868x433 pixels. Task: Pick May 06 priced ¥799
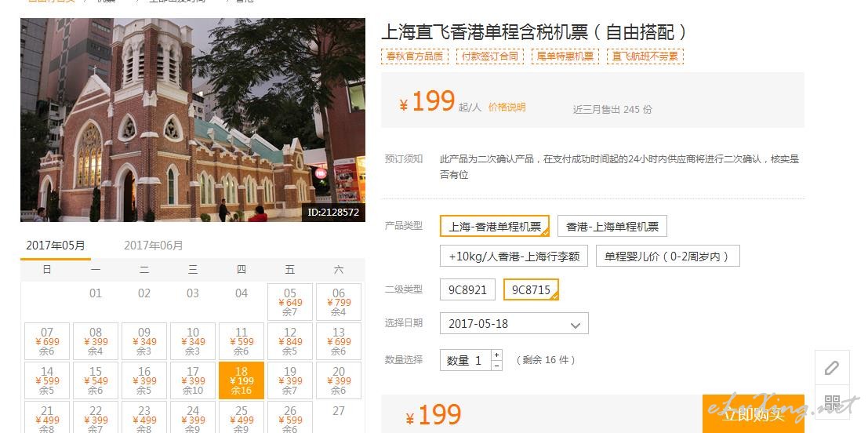tap(339, 302)
